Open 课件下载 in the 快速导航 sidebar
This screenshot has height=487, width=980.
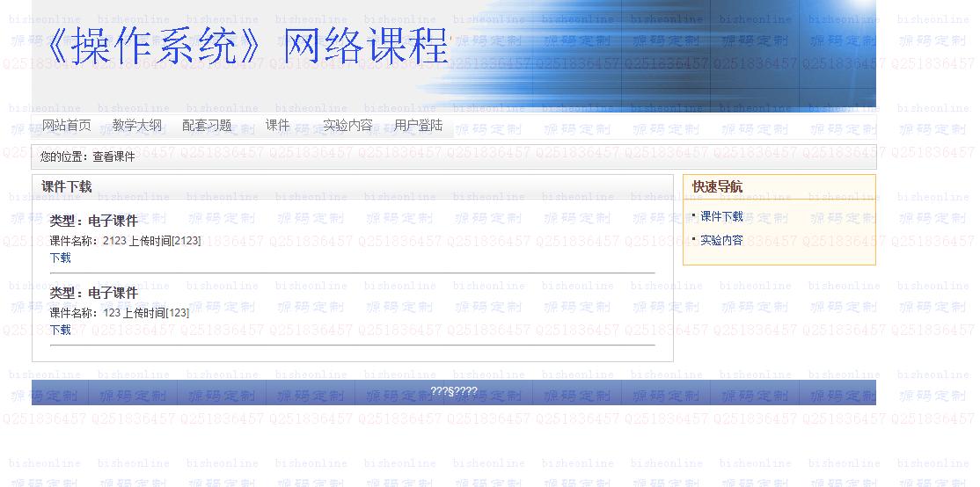point(721,216)
